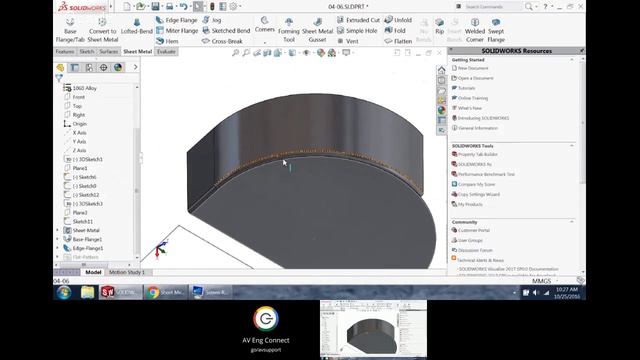Click the Save icon in the title bar

(x=155, y=7)
